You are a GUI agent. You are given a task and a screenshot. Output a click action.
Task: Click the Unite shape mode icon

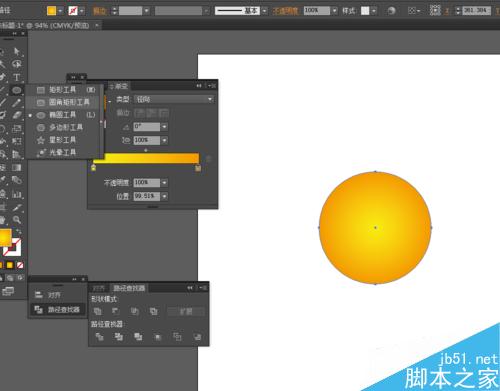point(98,311)
